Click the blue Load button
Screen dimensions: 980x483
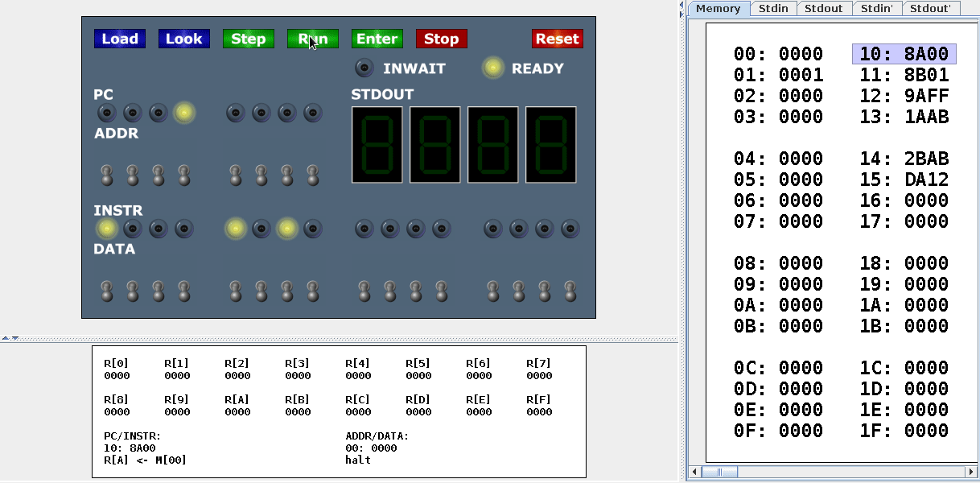click(x=120, y=39)
